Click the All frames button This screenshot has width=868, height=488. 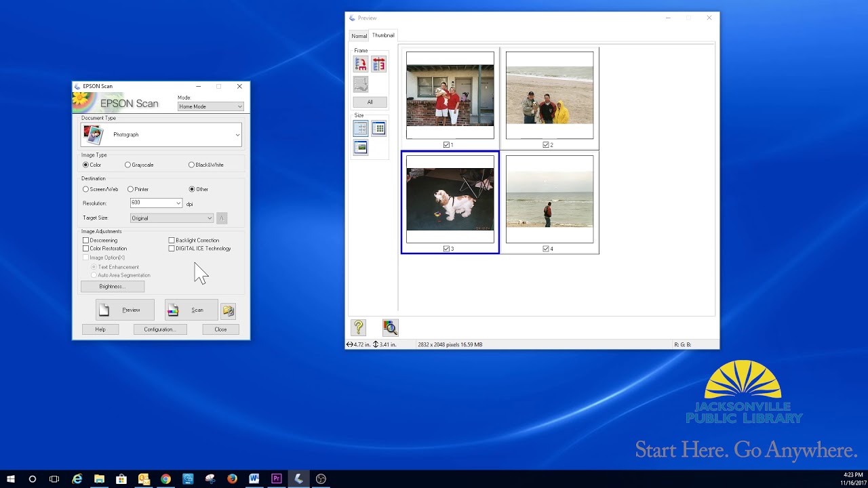point(370,102)
